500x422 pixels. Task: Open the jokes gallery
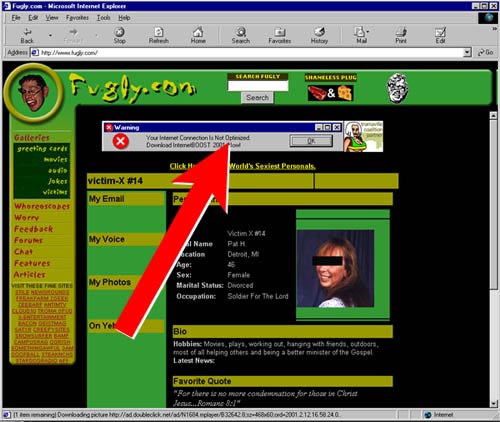58,181
